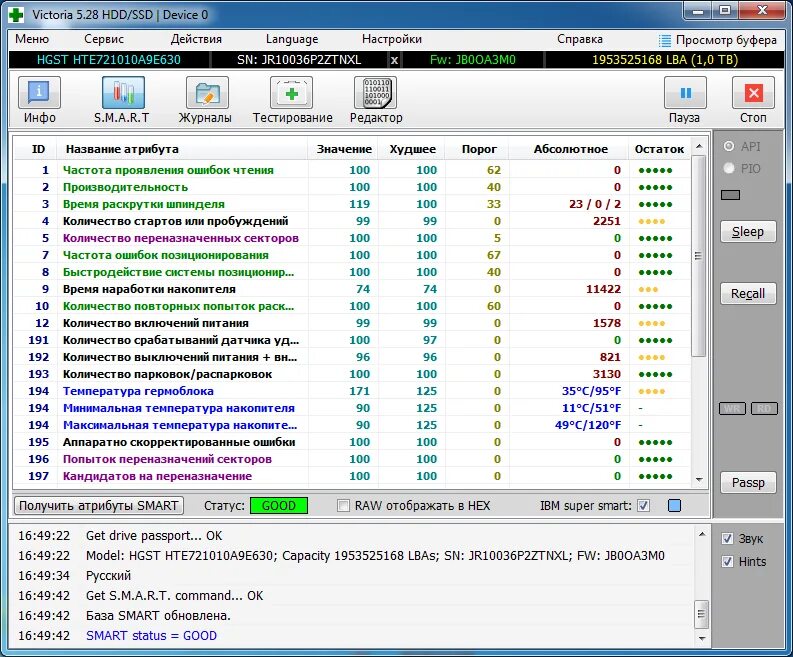Viewport: 793px width, 657px height.
Task: Click SMART table scrollbar down arrow
Action: (x=699, y=479)
